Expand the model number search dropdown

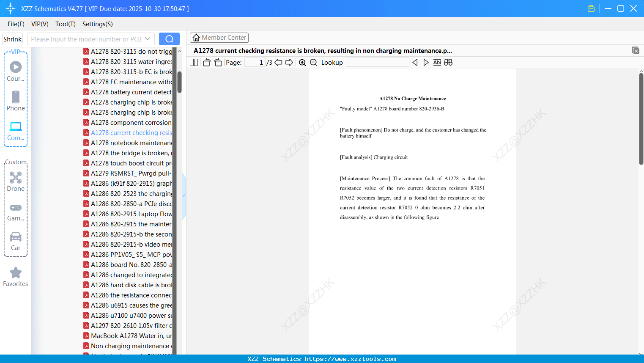tap(148, 39)
